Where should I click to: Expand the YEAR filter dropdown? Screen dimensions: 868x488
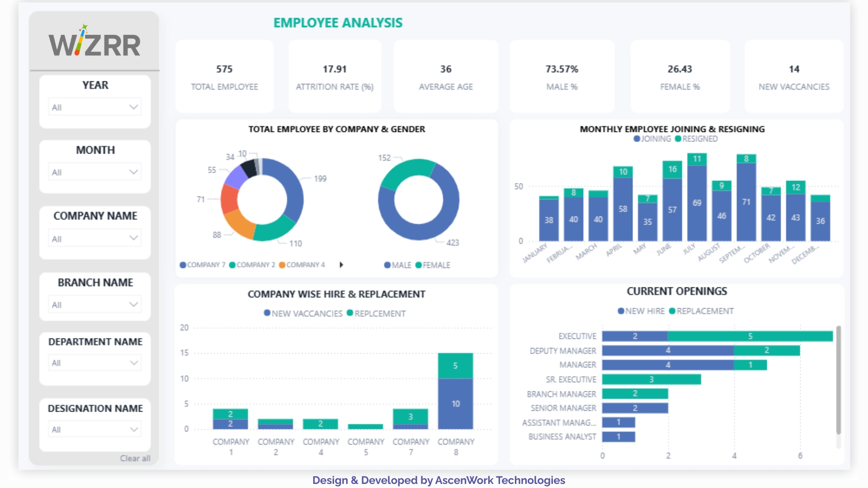coord(133,107)
